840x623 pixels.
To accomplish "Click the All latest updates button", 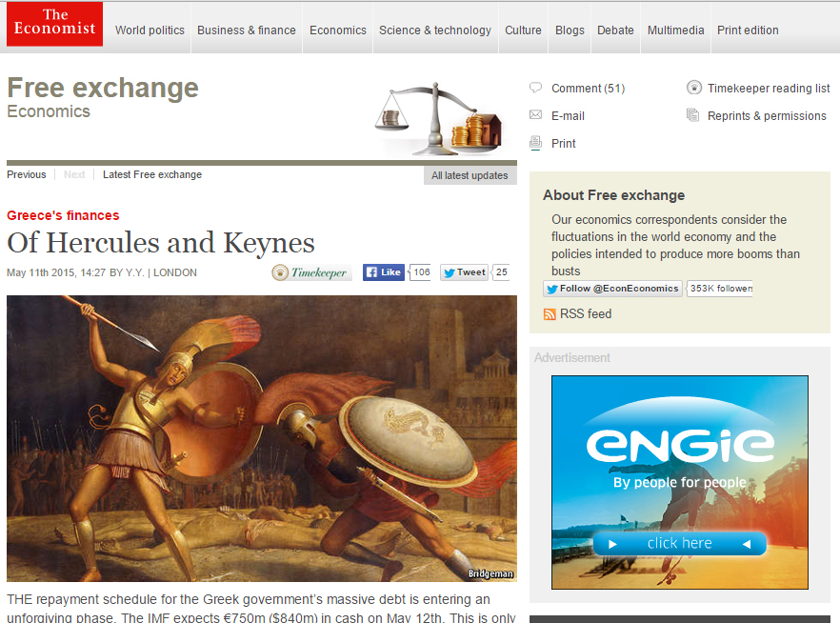I will click(x=470, y=175).
